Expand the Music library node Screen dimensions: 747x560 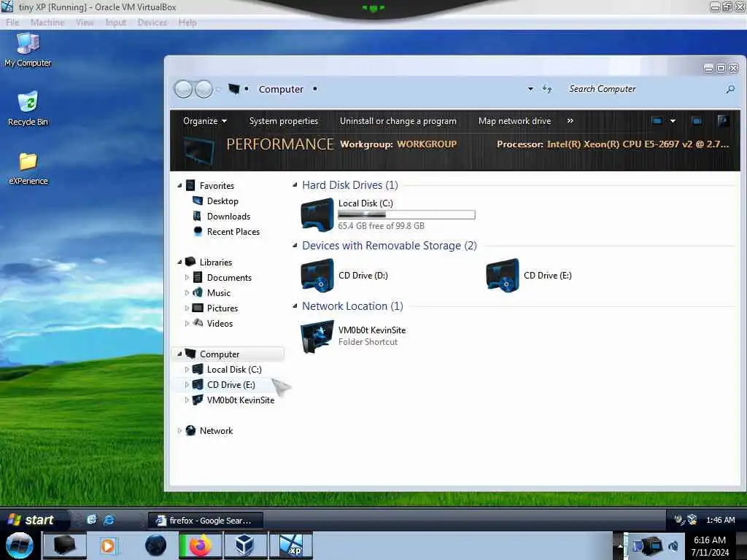[x=187, y=293]
